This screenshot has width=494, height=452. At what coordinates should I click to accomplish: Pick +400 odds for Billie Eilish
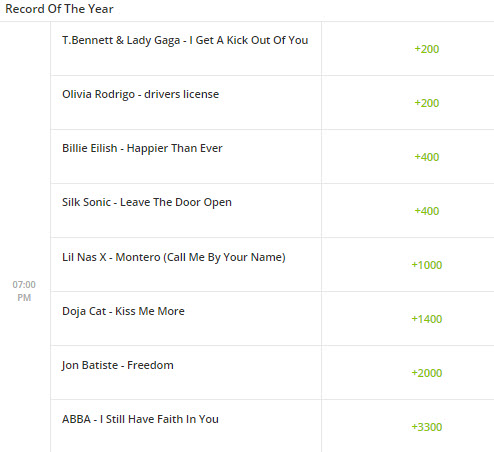pyautogui.click(x=426, y=157)
